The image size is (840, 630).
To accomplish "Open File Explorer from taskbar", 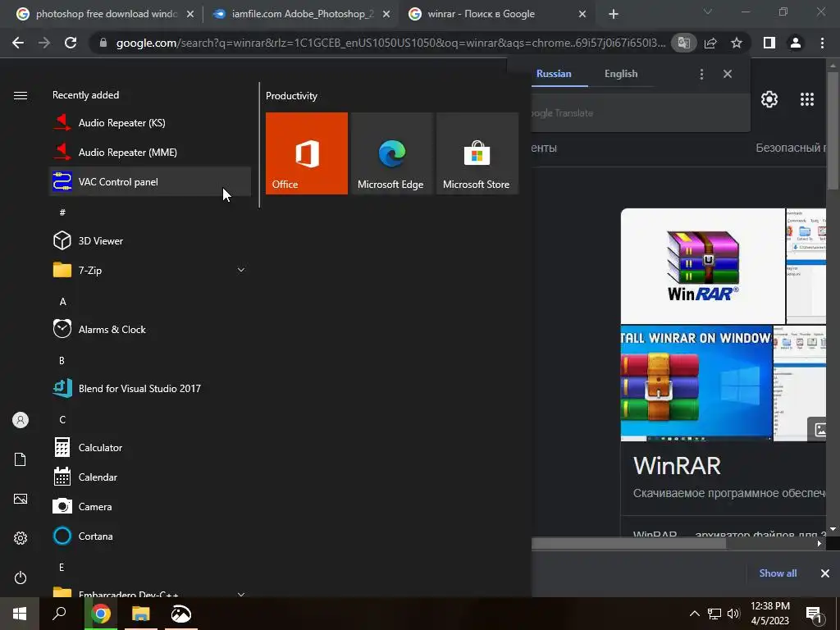I will [x=141, y=614].
